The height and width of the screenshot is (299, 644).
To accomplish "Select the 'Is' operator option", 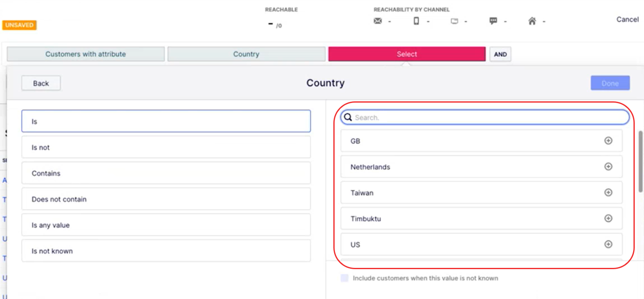I will click(166, 121).
